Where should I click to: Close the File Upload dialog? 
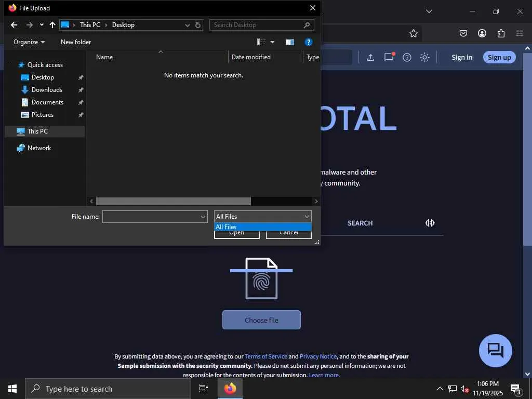pyautogui.click(x=312, y=8)
